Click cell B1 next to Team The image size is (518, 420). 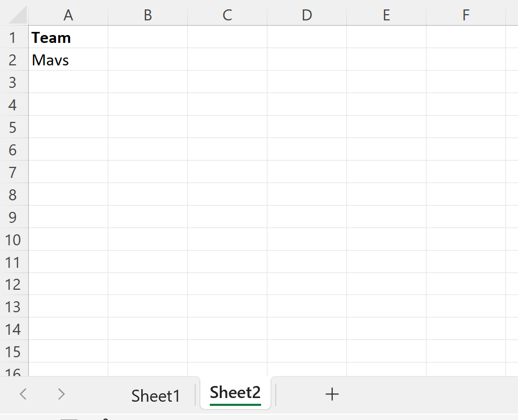click(148, 37)
